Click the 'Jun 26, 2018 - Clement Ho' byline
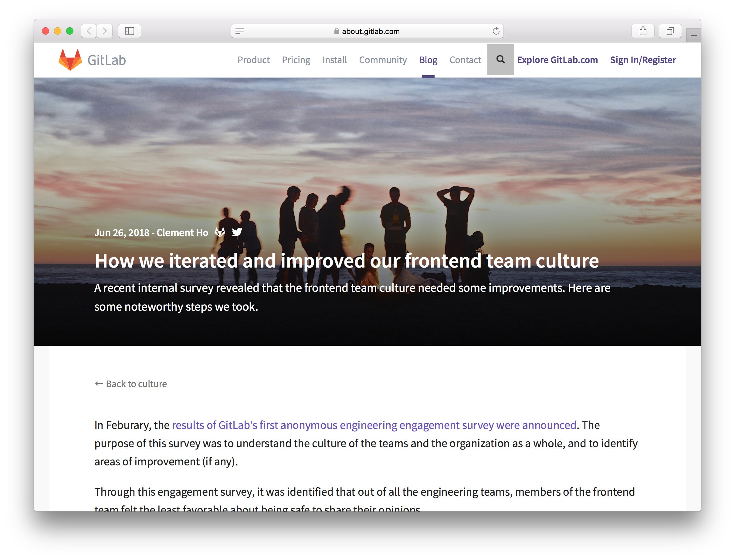The width and height of the screenshot is (735, 560). pos(151,232)
